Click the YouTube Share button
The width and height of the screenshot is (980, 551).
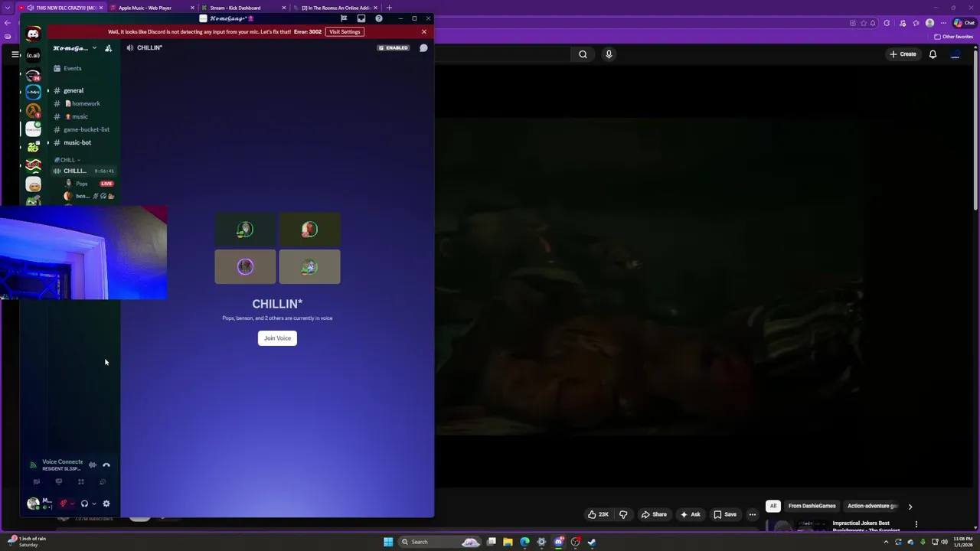655,514
